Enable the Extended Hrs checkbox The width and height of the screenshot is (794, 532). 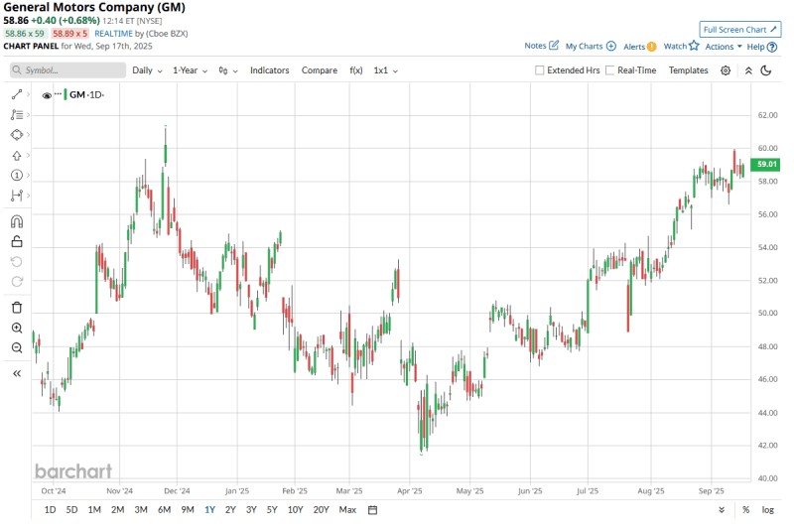coord(540,70)
